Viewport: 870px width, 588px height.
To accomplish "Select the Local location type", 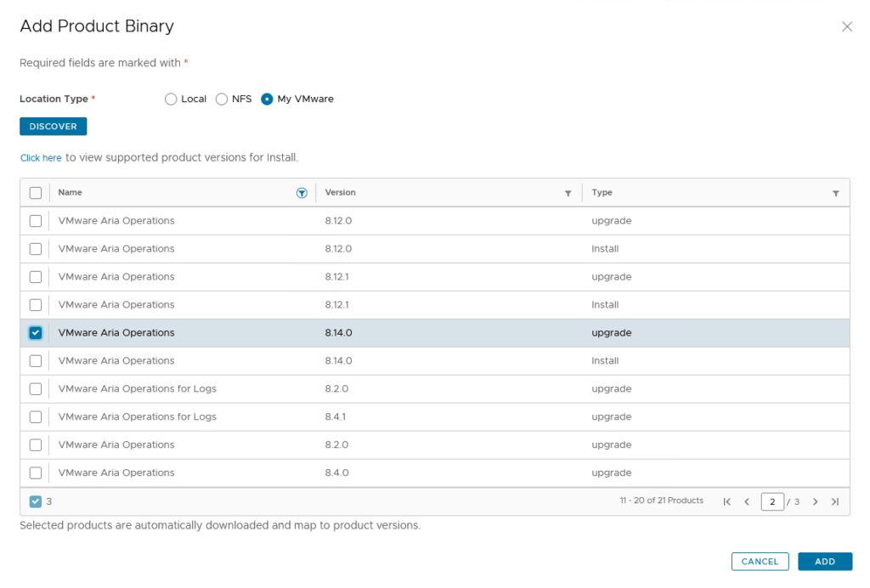I will [x=171, y=99].
